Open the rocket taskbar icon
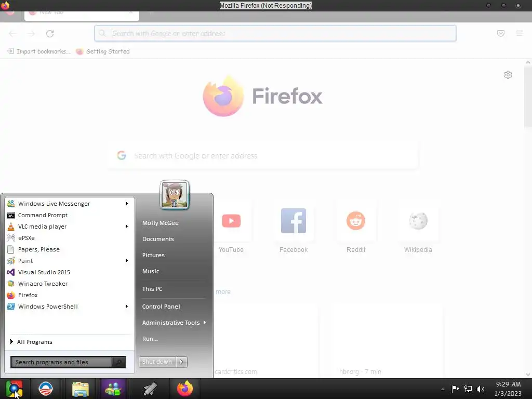The height and width of the screenshot is (399, 532). click(149, 389)
